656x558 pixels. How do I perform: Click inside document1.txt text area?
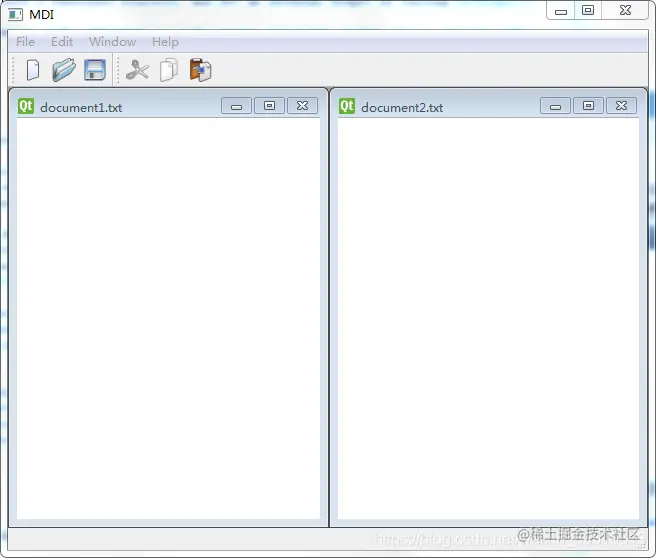168,319
